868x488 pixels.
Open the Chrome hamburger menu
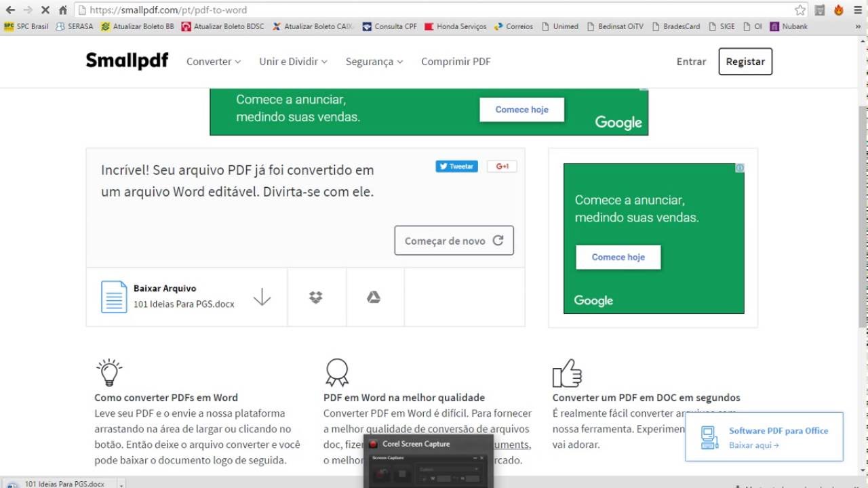(x=858, y=10)
